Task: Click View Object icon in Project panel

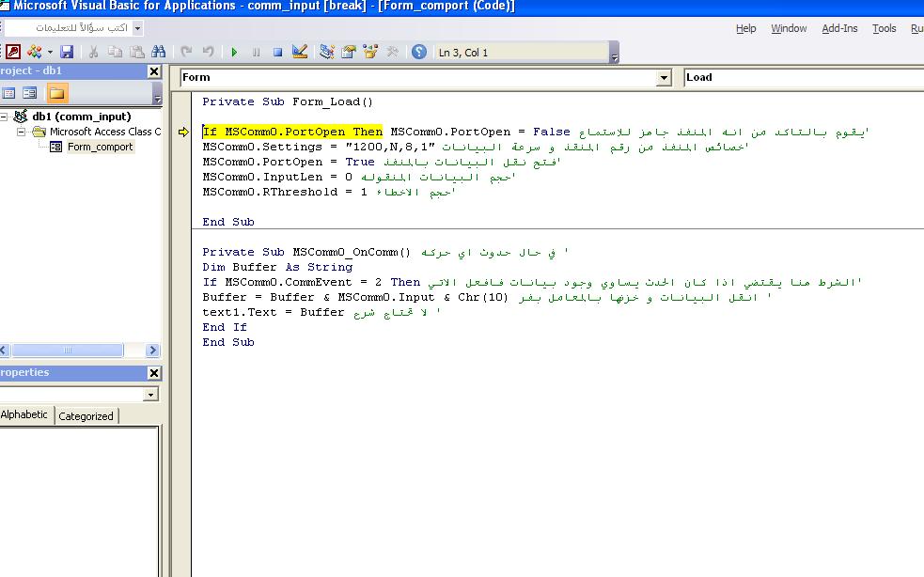Action: pos(29,93)
